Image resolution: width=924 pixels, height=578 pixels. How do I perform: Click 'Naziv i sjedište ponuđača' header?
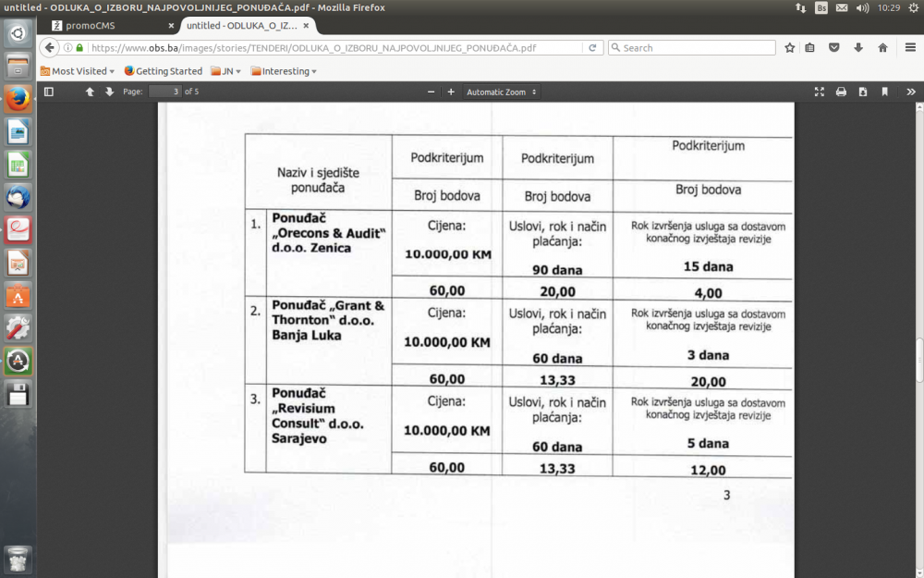click(x=318, y=180)
